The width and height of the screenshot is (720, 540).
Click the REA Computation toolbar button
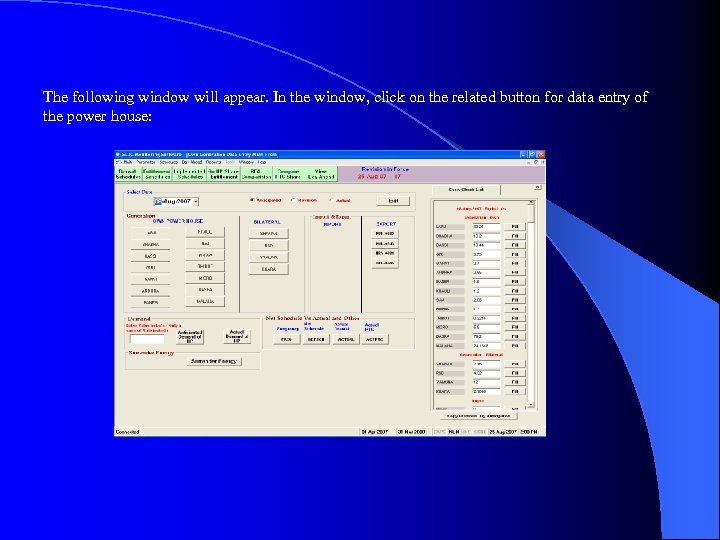(256, 174)
